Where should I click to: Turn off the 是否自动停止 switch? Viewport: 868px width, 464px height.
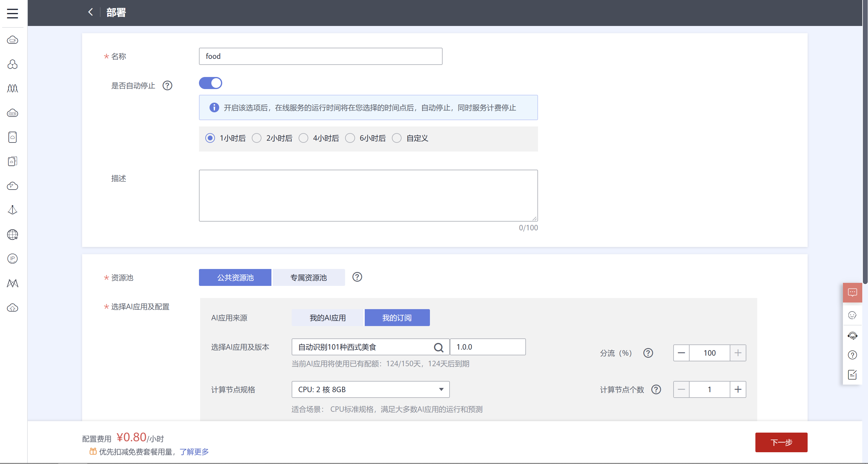click(x=210, y=83)
